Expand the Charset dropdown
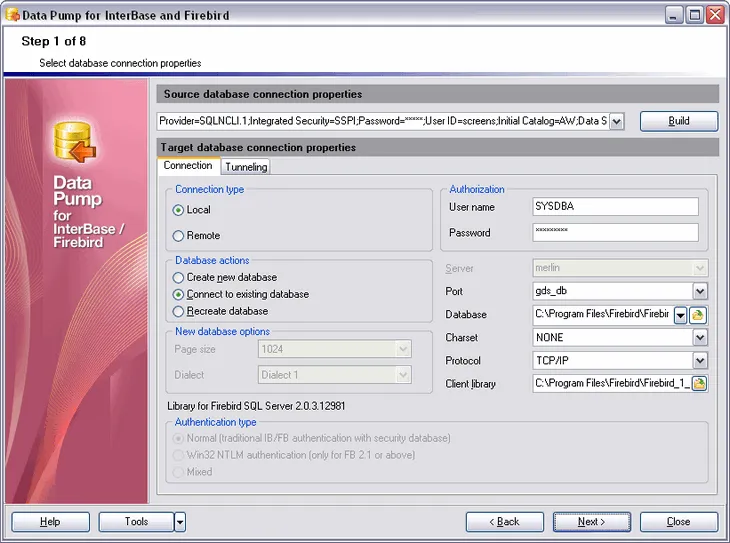 coord(700,338)
